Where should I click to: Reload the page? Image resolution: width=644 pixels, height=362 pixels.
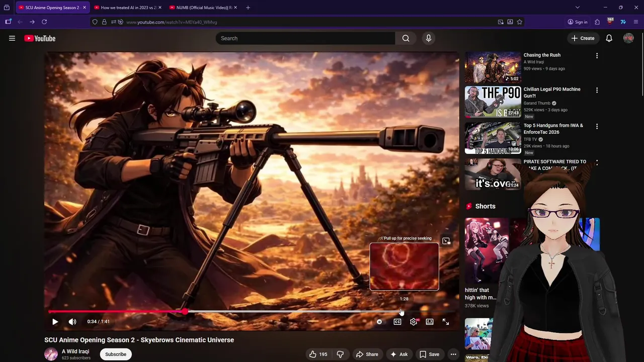(x=44, y=22)
